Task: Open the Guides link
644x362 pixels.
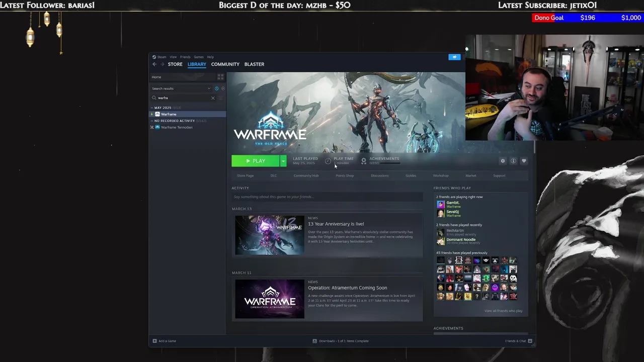Action: (x=411, y=175)
